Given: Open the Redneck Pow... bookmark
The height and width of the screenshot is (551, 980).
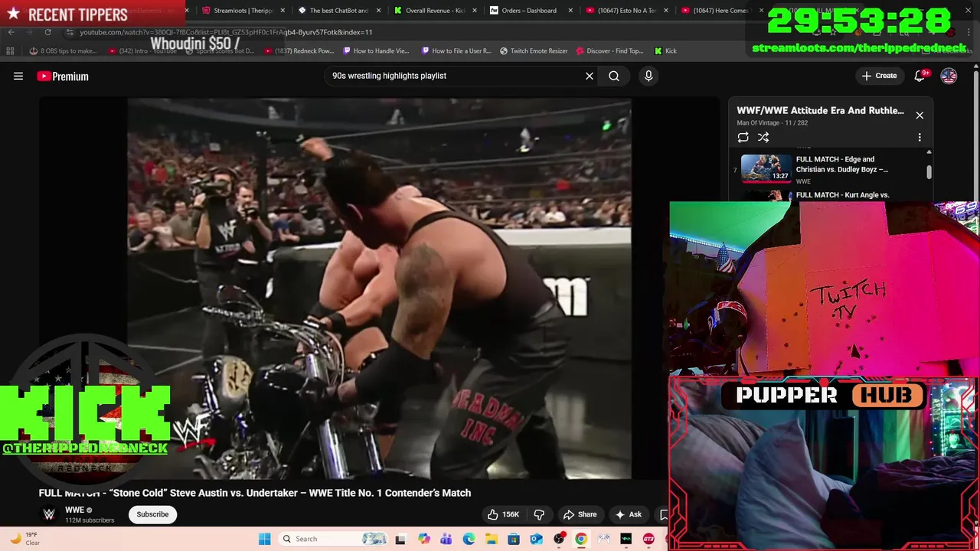Looking at the screenshot, I should tap(299, 51).
